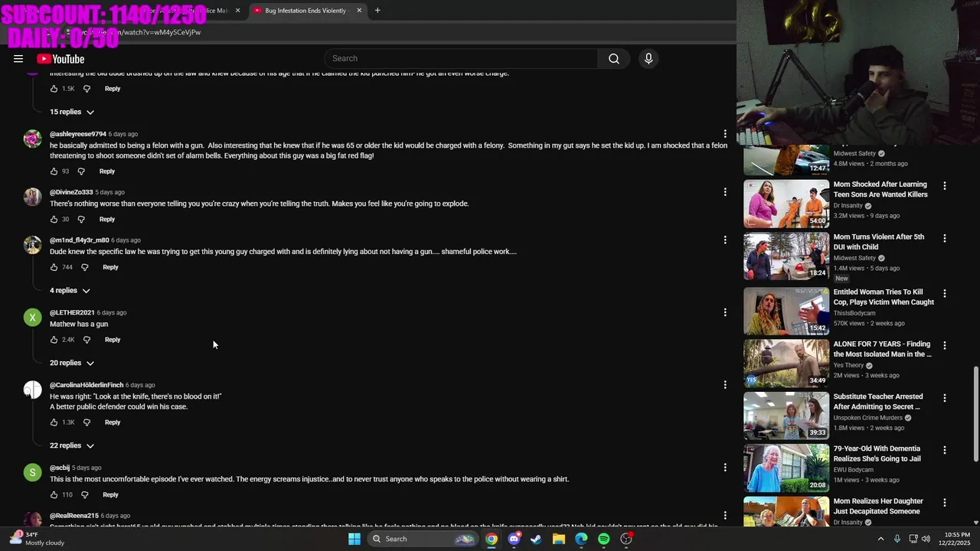
Task: Like the @CarolinaHölderlinFinch comment
Action: (54, 422)
